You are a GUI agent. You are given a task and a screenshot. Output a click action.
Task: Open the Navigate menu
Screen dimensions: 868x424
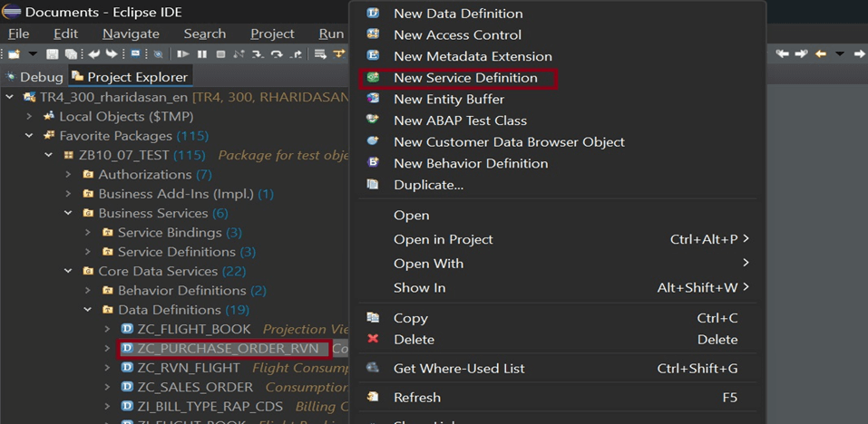tap(132, 34)
